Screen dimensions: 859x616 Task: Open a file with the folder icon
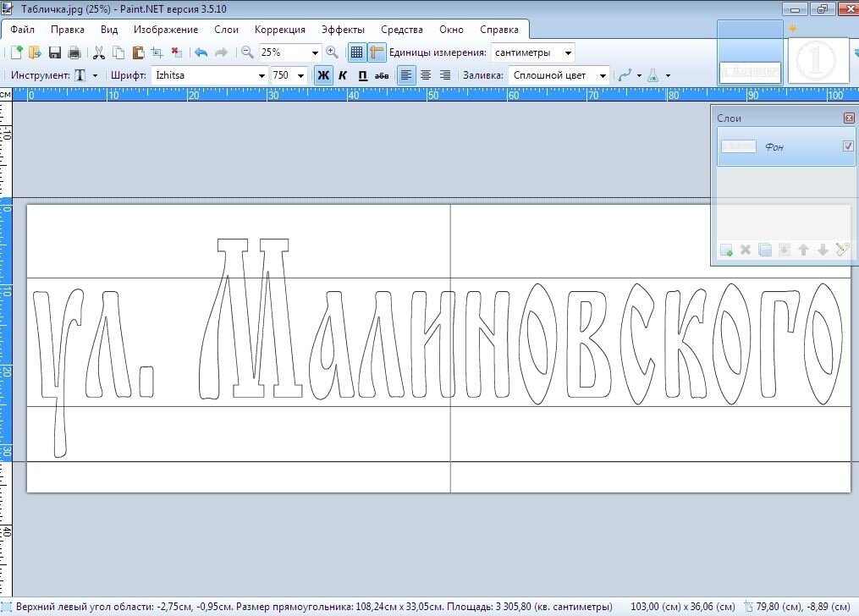[x=35, y=52]
